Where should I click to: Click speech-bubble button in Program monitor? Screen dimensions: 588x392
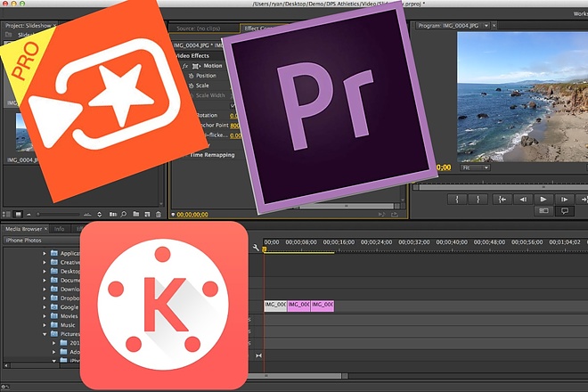point(565,211)
